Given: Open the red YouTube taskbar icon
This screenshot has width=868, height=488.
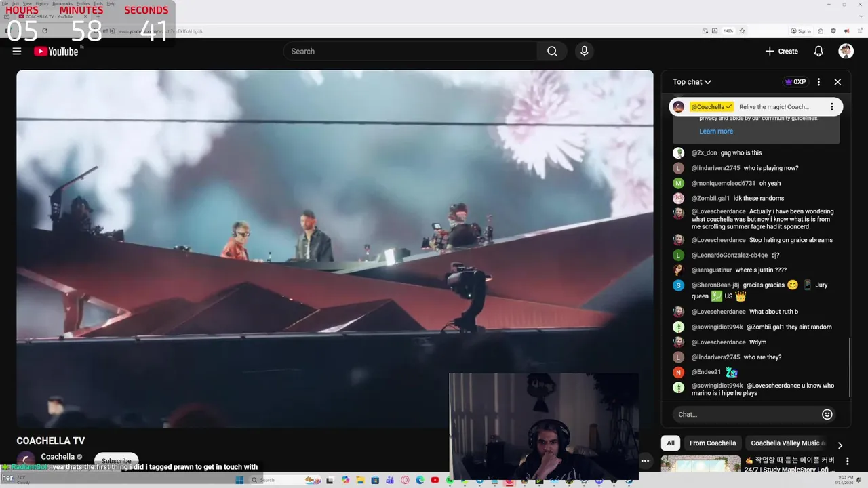Looking at the screenshot, I should 435,480.
